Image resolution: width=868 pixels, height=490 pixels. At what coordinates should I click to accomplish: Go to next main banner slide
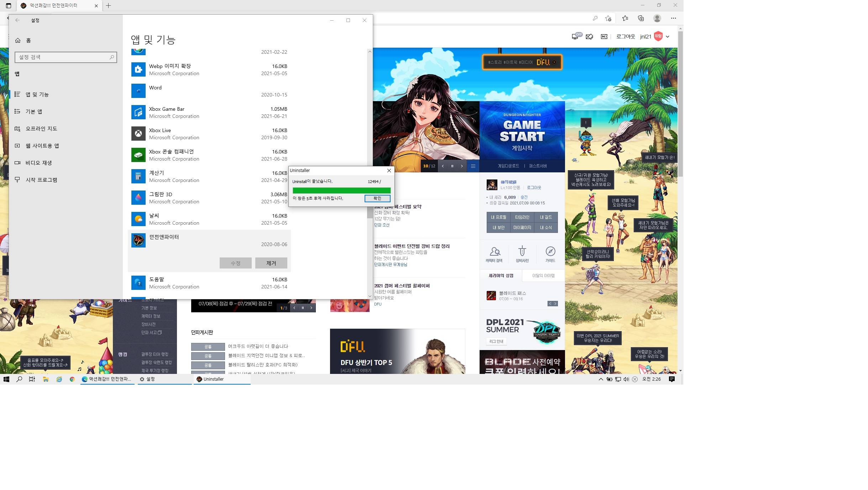tap(462, 166)
